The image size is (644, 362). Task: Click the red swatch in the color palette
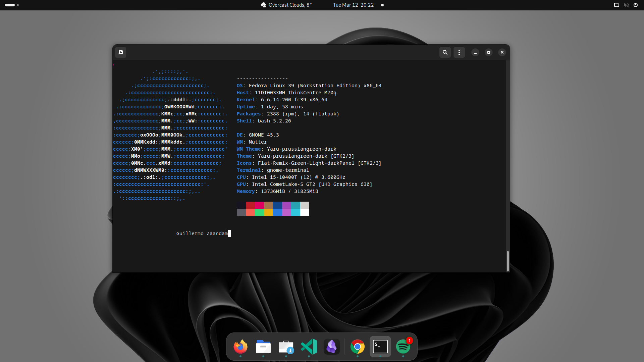pos(250,205)
